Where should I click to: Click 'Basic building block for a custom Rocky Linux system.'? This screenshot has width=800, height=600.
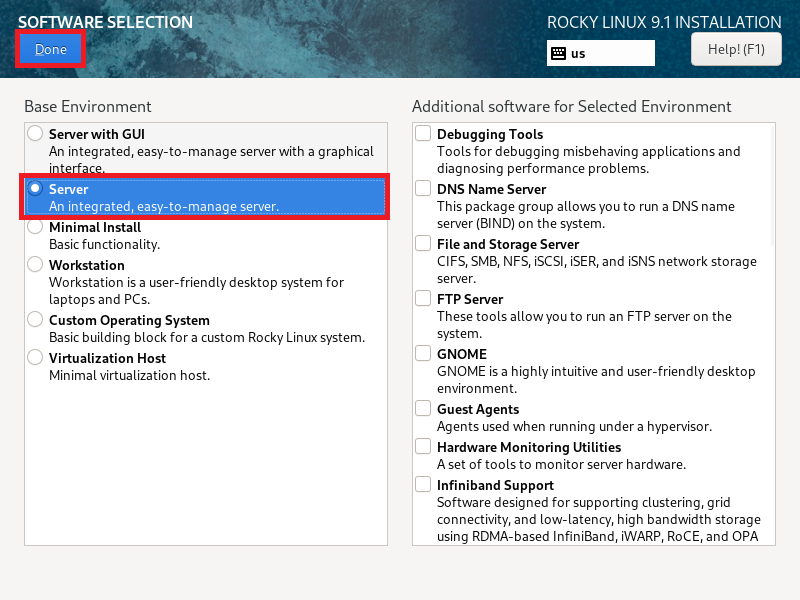coord(207,337)
